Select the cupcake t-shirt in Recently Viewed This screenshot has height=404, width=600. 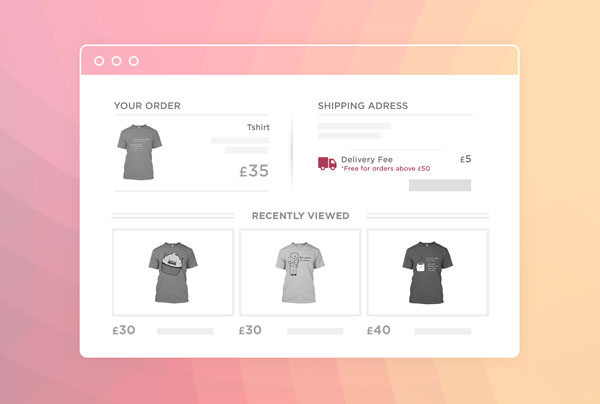[x=173, y=272]
